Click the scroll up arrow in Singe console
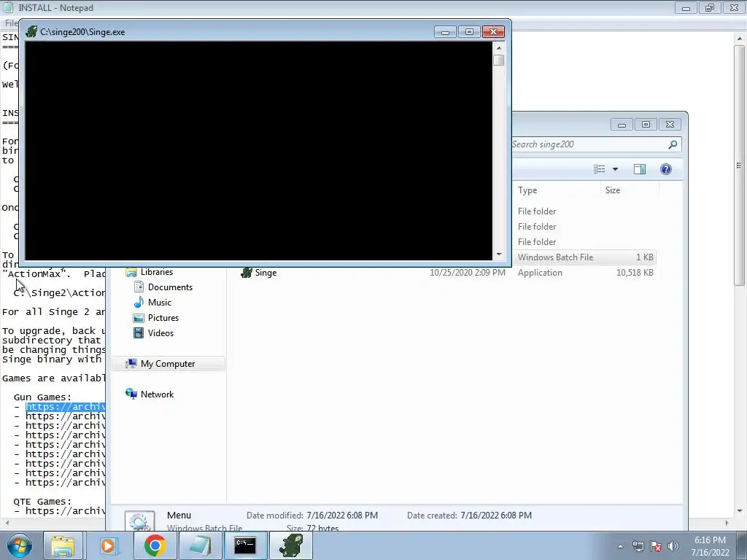Viewport: 747px width, 560px height. click(499, 47)
